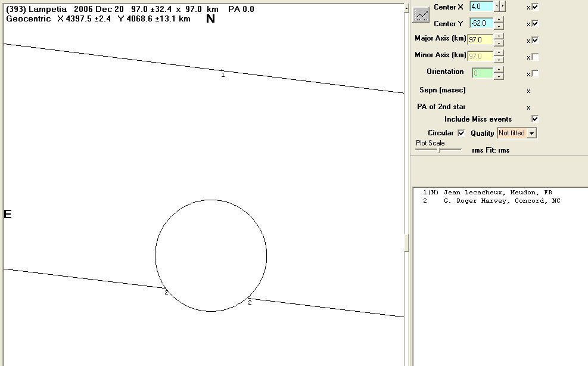
Task: Decrease Center Y using down arrow
Action: pos(499,26)
